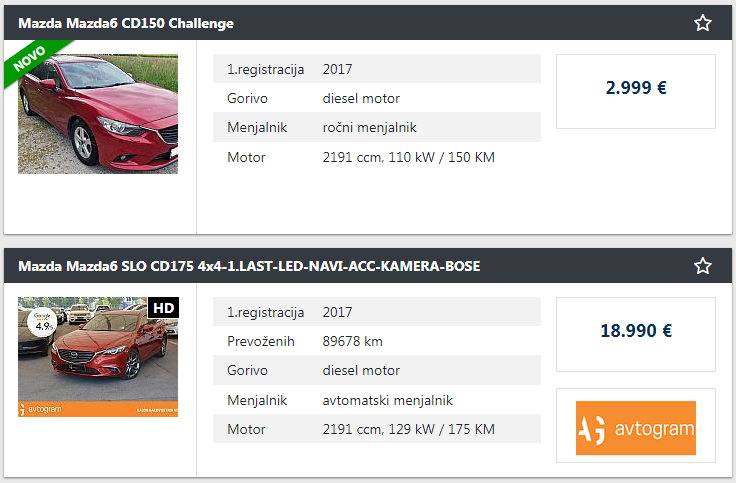The image size is (736, 483).
Task: Click the 129 kW / 175 KM motor row
Action: [377, 429]
